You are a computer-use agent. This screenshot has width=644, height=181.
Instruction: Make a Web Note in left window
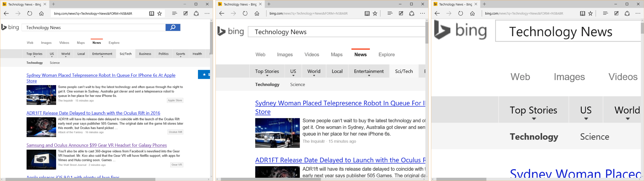(x=185, y=14)
